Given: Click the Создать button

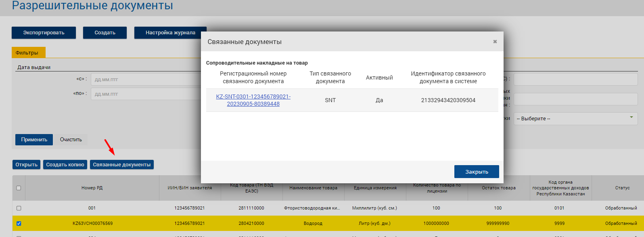Looking at the screenshot, I should (x=105, y=33).
